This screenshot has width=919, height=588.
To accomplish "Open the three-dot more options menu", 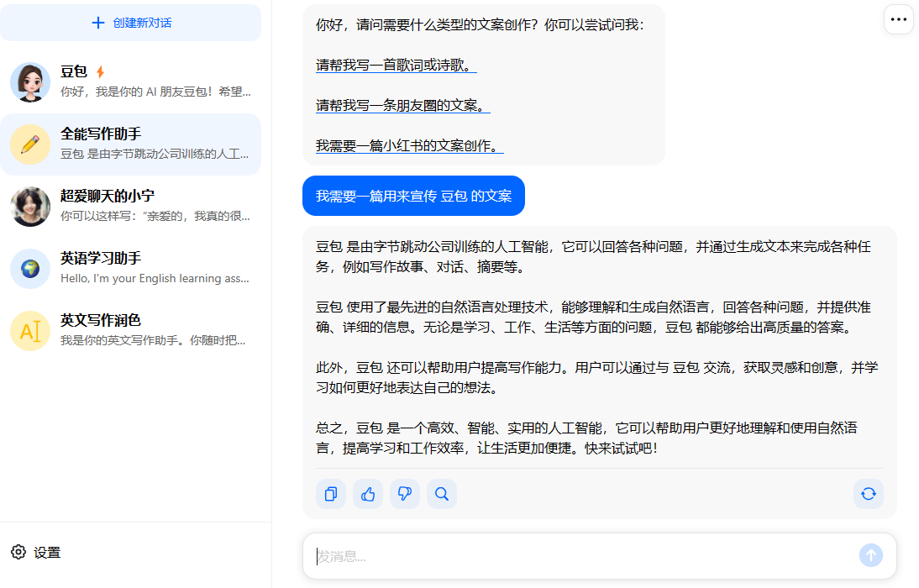I will (898, 19).
